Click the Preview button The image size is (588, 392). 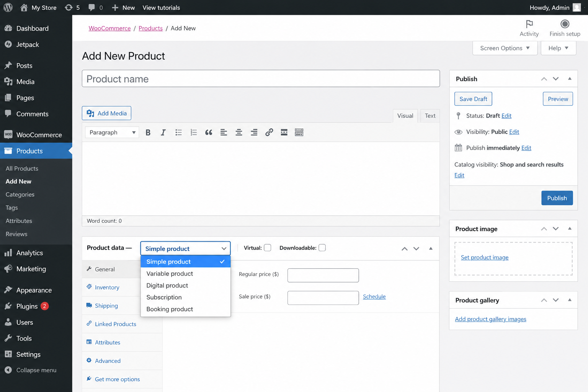point(558,99)
